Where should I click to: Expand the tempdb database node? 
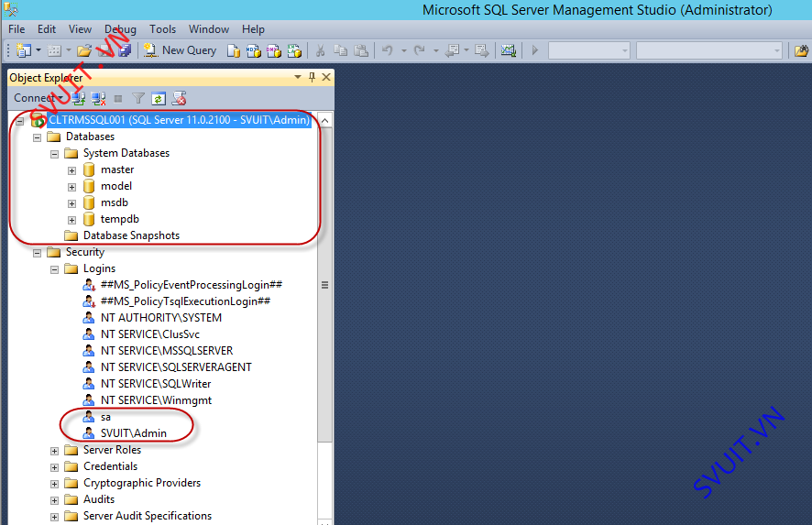[x=72, y=221]
